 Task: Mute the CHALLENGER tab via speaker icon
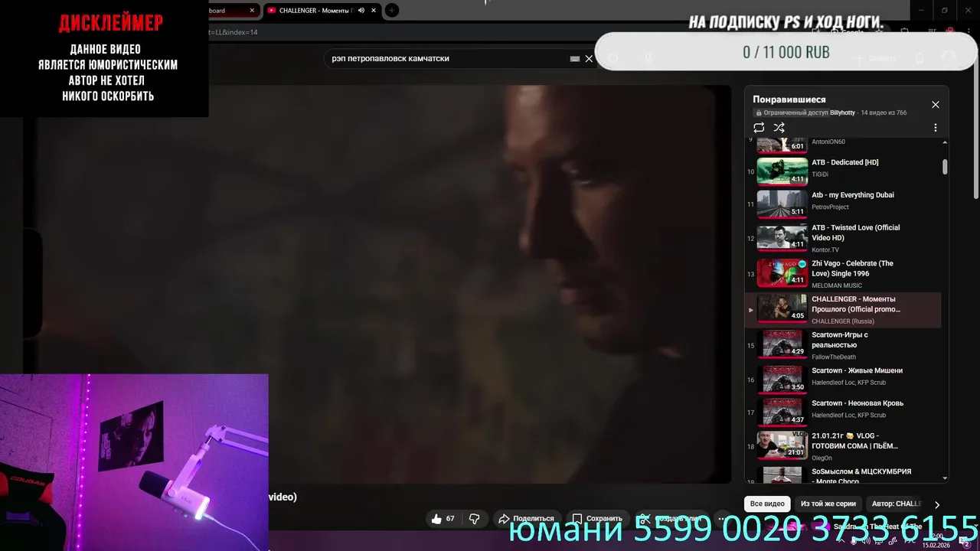tap(361, 11)
